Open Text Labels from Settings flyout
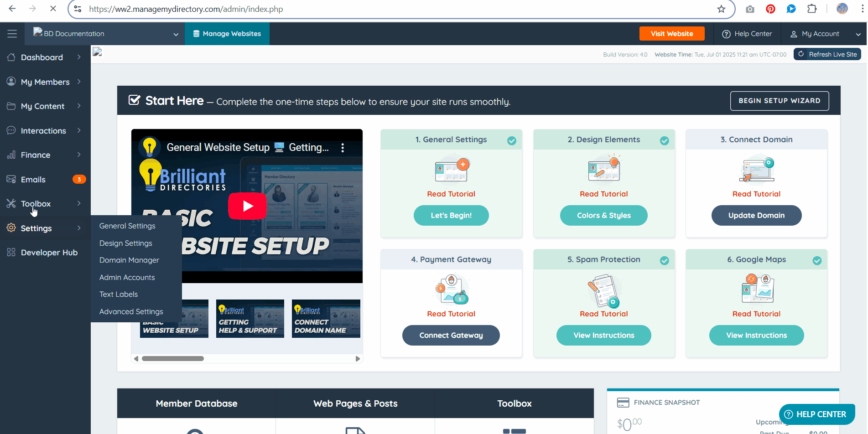Screen dimensions: 868x434 click(119, 294)
